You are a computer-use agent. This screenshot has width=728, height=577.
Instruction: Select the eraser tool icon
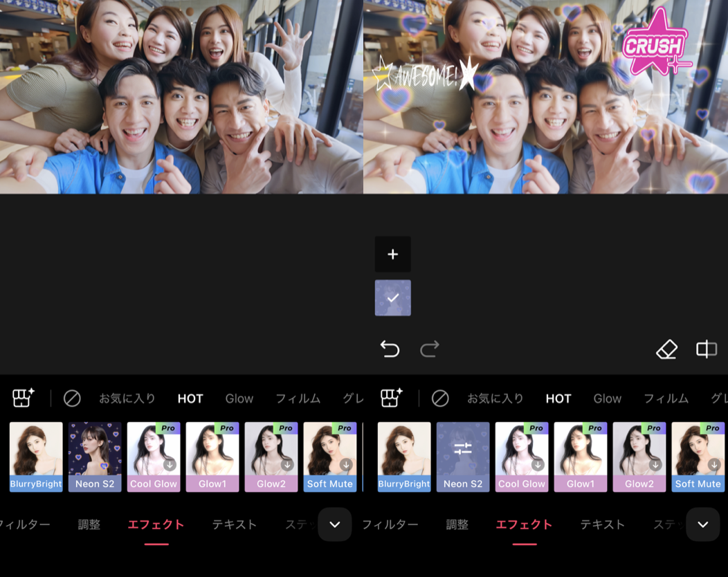tap(666, 349)
